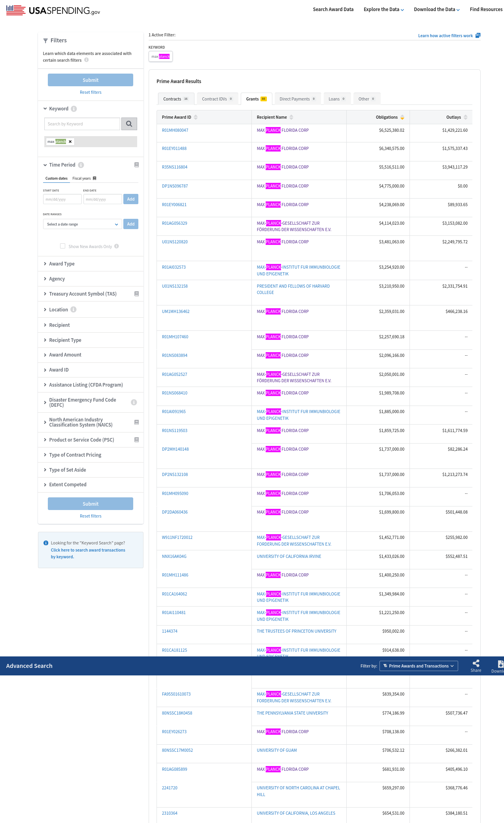Remove the max planck keyword chip
504x823 pixels.
point(70,142)
